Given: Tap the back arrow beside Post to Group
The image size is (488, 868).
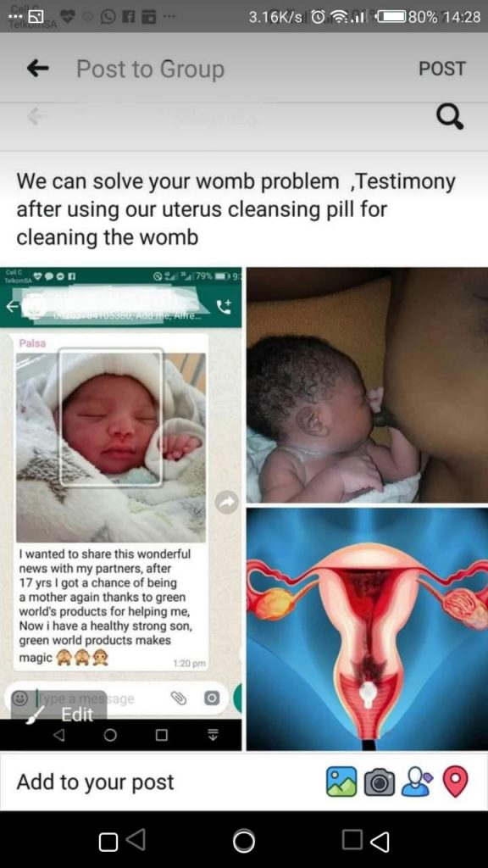Looking at the screenshot, I should coord(37,69).
